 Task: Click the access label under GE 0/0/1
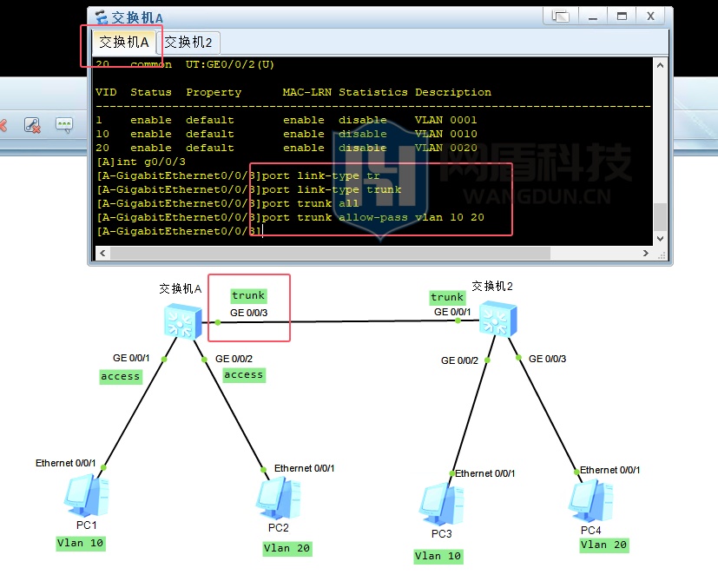[121, 376]
